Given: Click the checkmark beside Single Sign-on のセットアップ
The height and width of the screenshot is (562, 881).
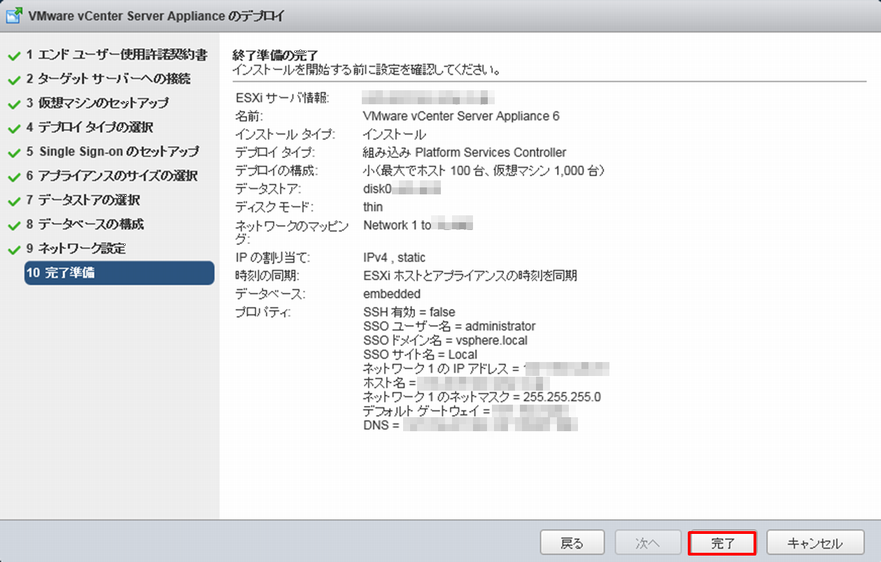Looking at the screenshot, I should (x=14, y=152).
